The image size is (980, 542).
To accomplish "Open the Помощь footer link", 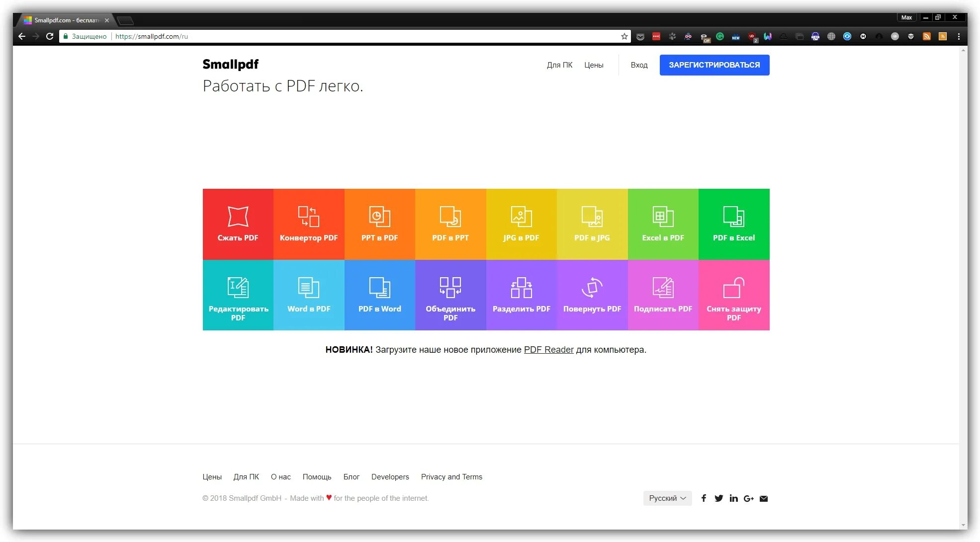I will coord(317,477).
